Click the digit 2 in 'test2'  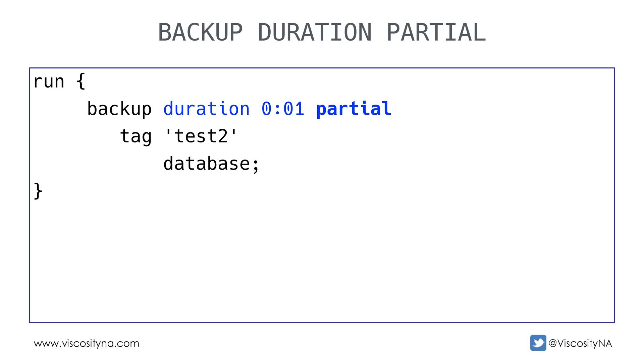pyautogui.click(x=223, y=136)
